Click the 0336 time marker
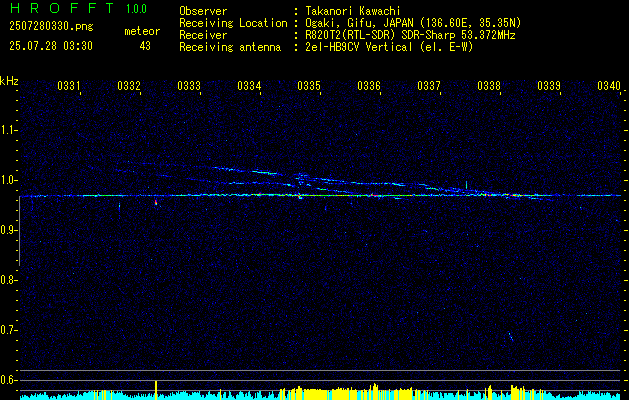Image resolution: width=629 pixels, height=400 pixels. [x=369, y=85]
